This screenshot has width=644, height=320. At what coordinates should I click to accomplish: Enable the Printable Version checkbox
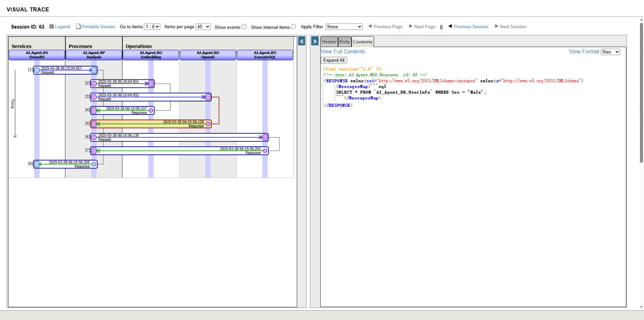tap(78, 27)
